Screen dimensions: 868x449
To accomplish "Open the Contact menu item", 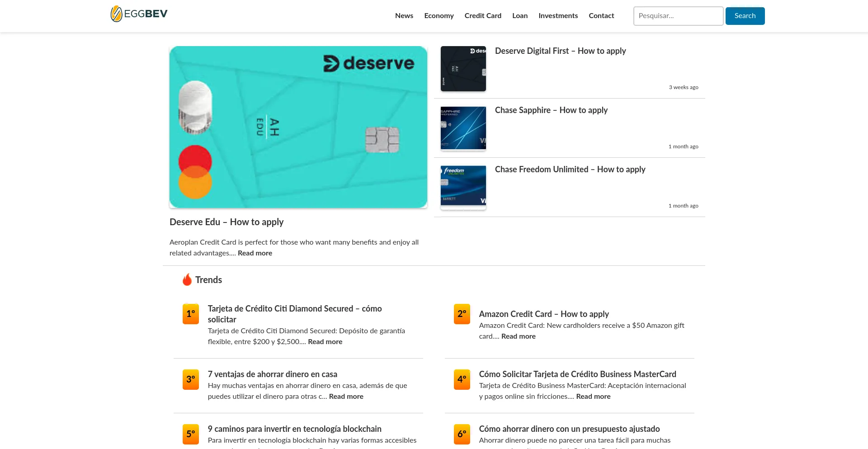I will (601, 16).
